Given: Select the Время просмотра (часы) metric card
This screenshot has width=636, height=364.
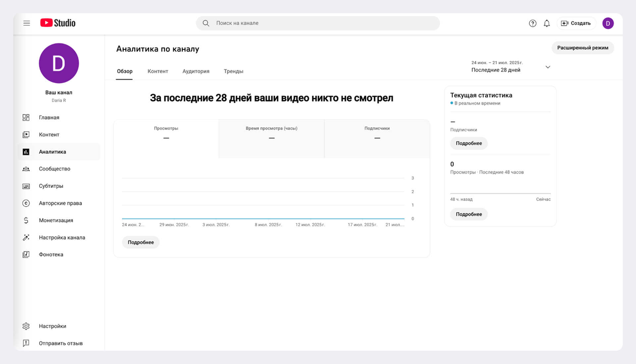Looking at the screenshot, I should [x=271, y=138].
